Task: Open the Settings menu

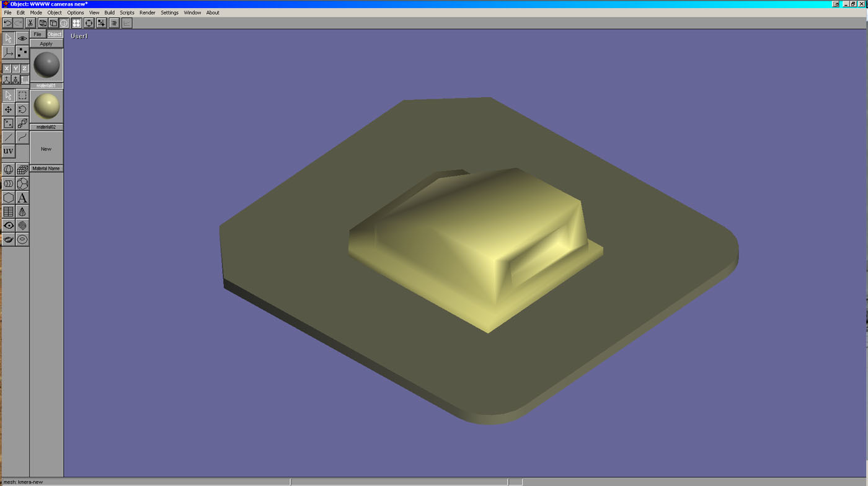Action: [x=169, y=12]
